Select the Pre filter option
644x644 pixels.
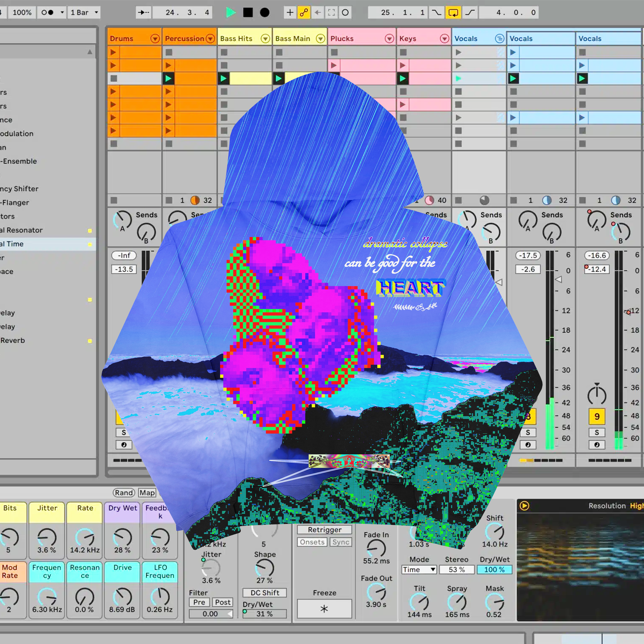point(199,602)
